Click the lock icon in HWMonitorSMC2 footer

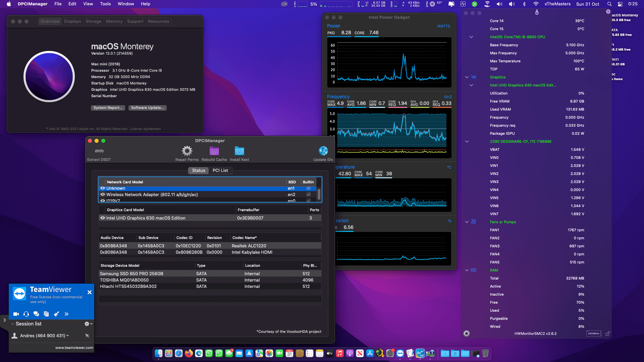point(608,334)
